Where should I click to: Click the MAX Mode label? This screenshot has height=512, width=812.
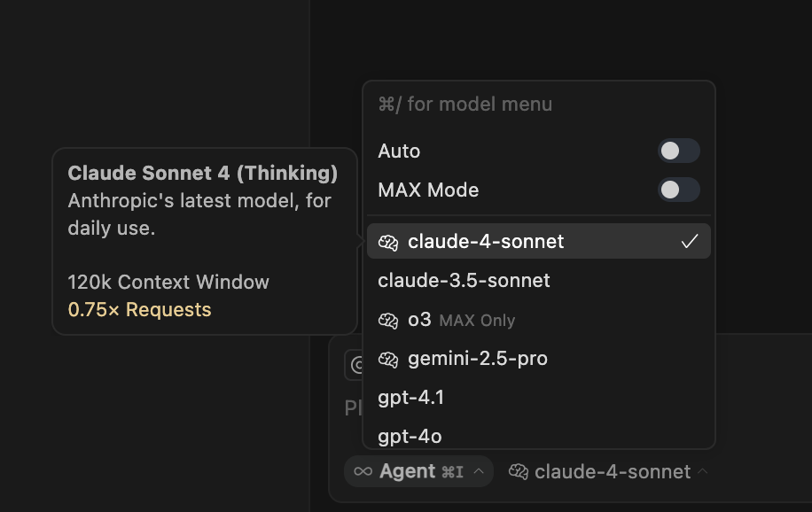click(428, 190)
